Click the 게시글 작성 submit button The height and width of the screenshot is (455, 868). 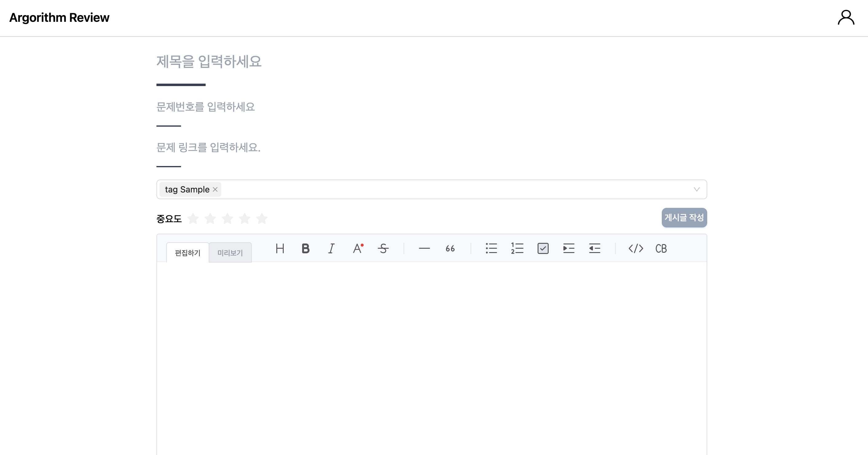click(x=684, y=217)
